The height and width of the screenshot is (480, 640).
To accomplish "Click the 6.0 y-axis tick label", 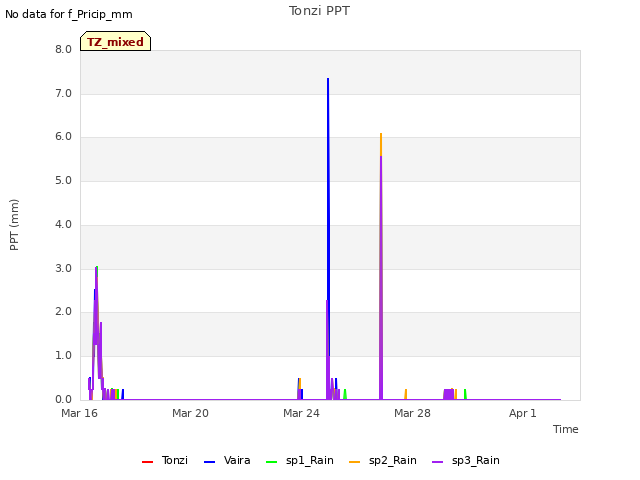I will tap(63, 137).
